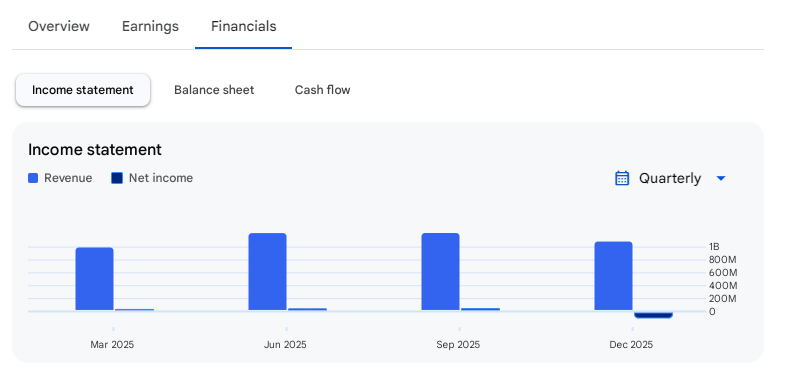Image resolution: width=787 pixels, height=370 pixels.
Task: Click the calendar icon beside Quarterly
Action: [622, 178]
